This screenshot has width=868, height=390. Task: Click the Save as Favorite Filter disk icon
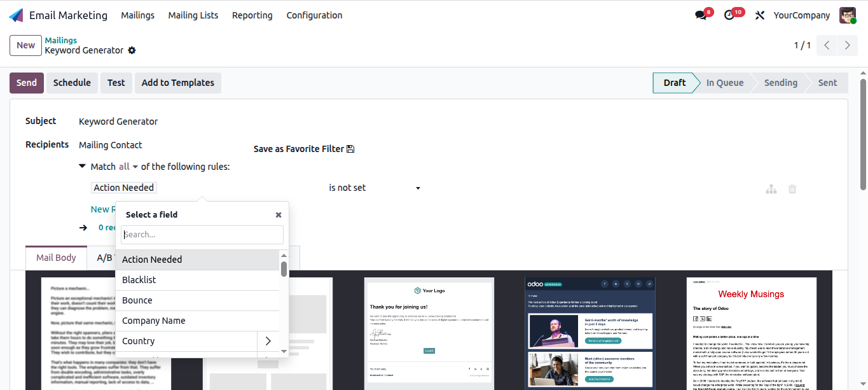pyautogui.click(x=350, y=149)
